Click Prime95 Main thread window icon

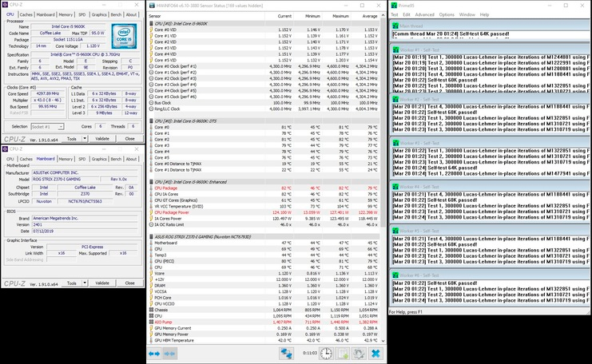[x=395, y=26]
